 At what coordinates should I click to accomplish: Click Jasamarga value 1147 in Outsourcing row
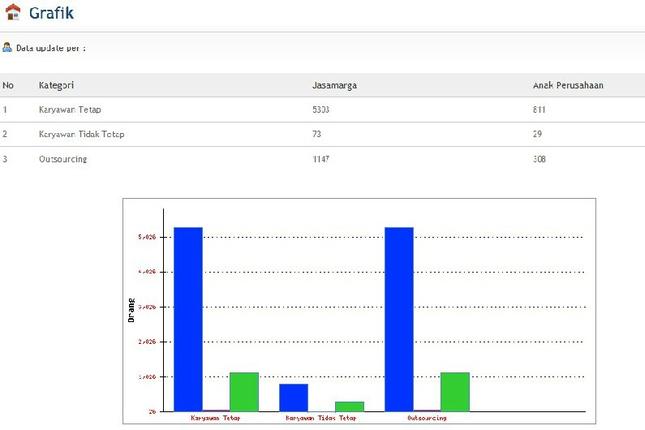coord(321,159)
